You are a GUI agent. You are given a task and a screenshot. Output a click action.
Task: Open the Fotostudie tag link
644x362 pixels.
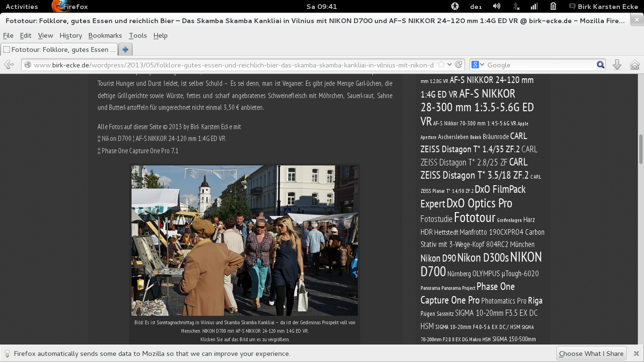pyautogui.click(x=436, y=219)
